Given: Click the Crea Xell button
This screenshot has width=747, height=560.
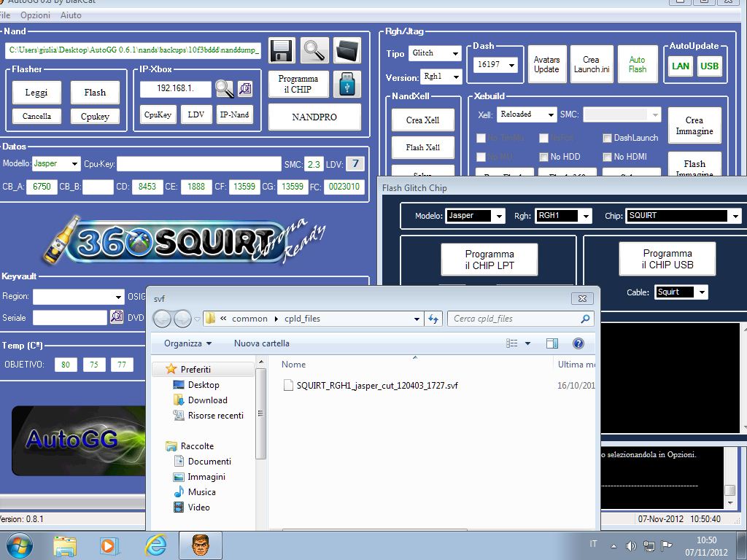Looking at the screenshot, I should tap(423, 120).
